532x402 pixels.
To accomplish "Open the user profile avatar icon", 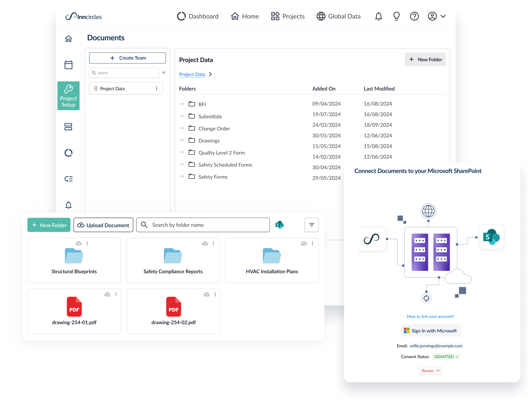I will point(432,16).
